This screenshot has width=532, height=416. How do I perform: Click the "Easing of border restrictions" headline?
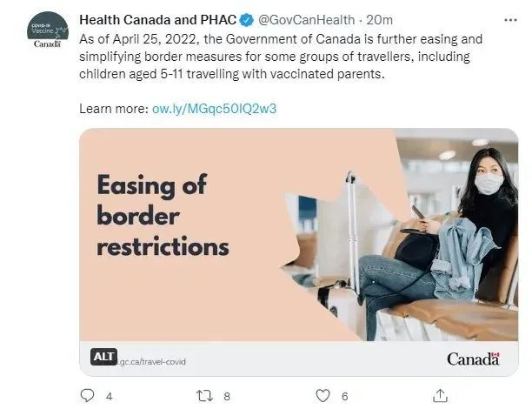163,215
